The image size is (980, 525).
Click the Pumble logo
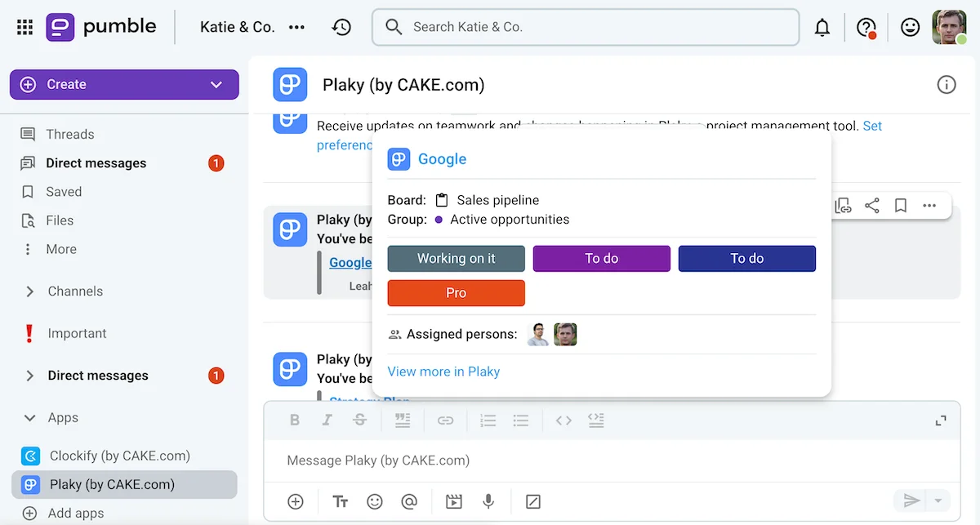click(101, 27)
